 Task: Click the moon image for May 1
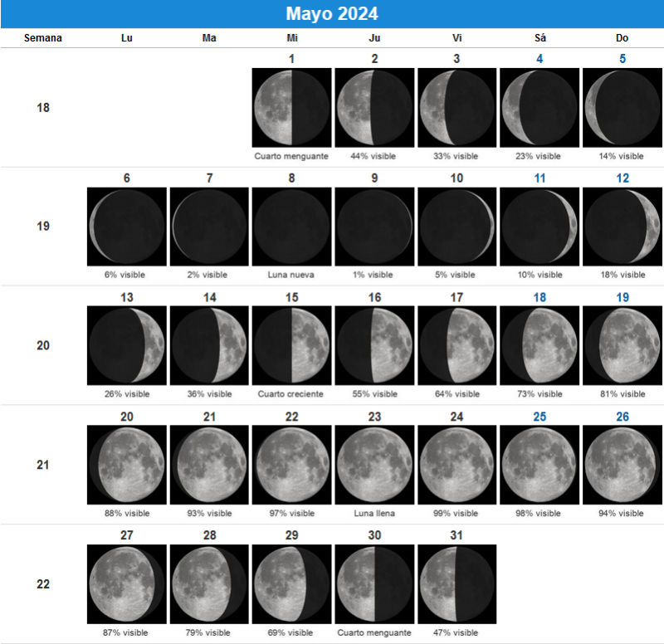pos(291,108)
